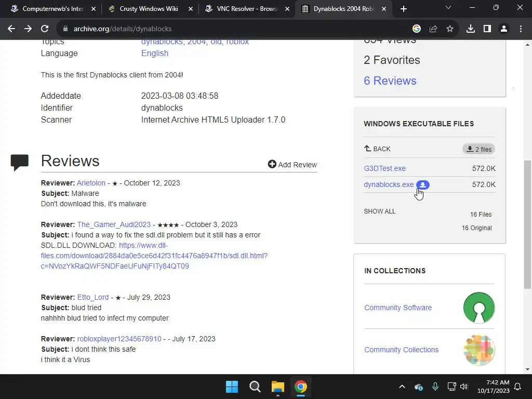Go BACK in the download options list
The height and width of the screenshot is (399, 532).
(377, 149)
